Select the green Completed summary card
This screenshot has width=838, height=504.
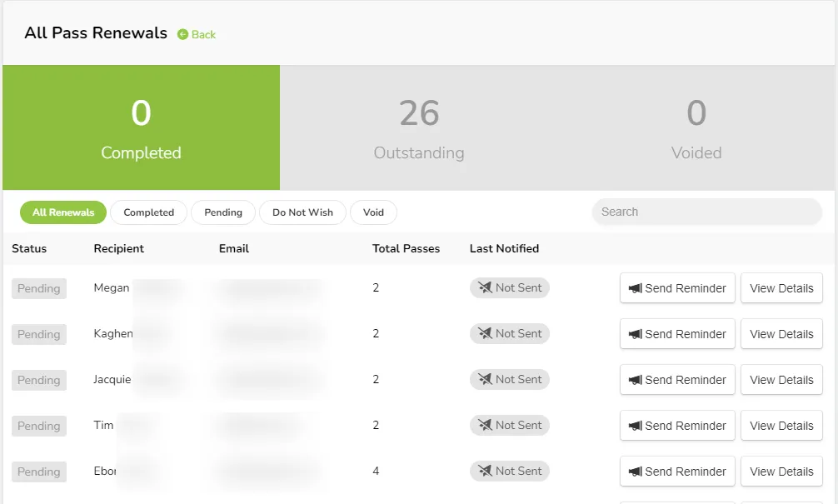point(141,127)
